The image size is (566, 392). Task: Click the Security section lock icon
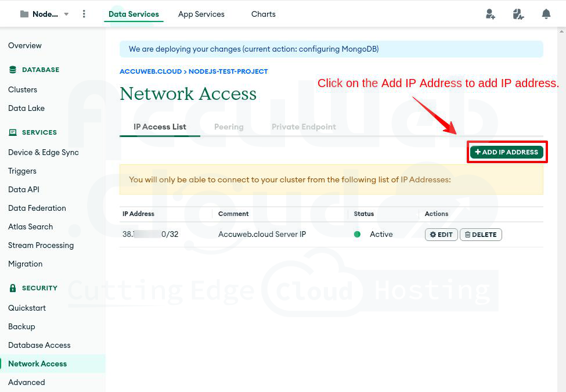coord(13,288)
